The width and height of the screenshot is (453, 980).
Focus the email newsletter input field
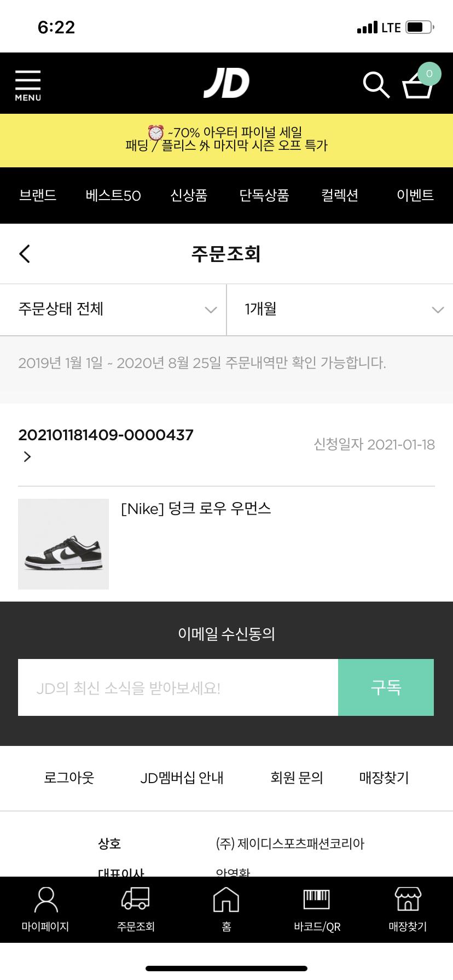pyautogui.click(x=178, y=687)
